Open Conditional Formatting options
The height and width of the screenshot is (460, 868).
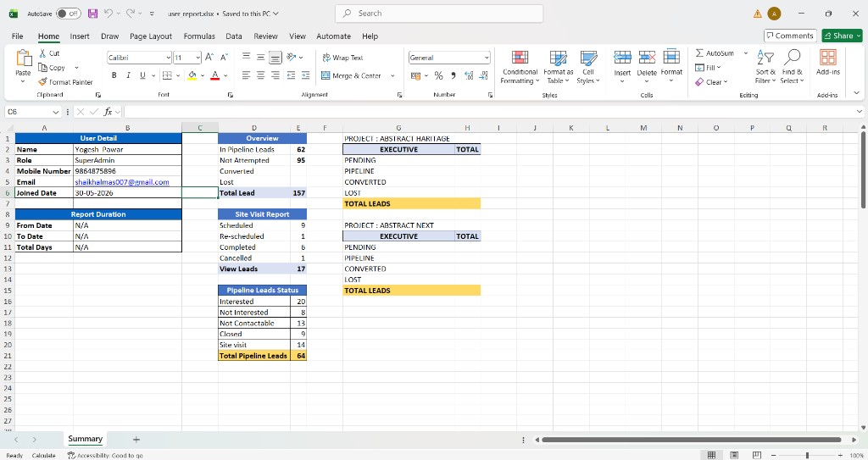(x=520, y=67)
